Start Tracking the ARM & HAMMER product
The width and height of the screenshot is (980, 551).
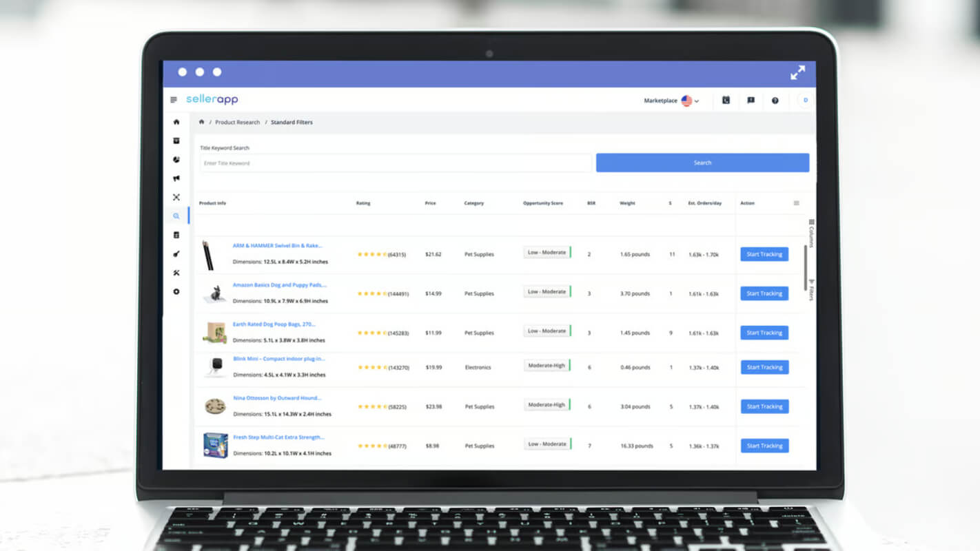tap(764, 254)
